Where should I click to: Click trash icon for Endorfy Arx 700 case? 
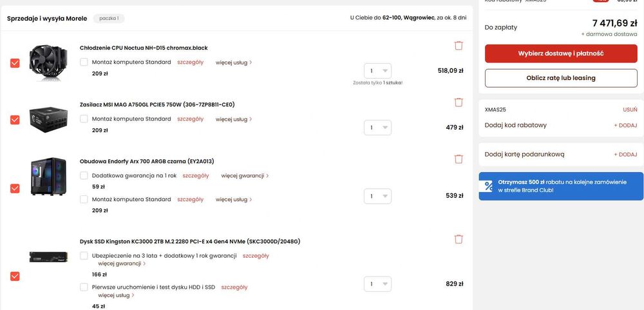click(x=459, y=159)
